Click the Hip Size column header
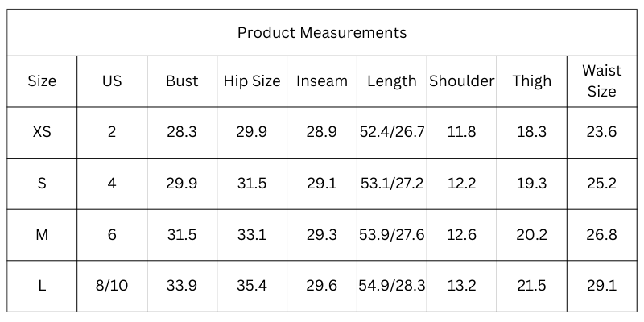 point(252,81)
